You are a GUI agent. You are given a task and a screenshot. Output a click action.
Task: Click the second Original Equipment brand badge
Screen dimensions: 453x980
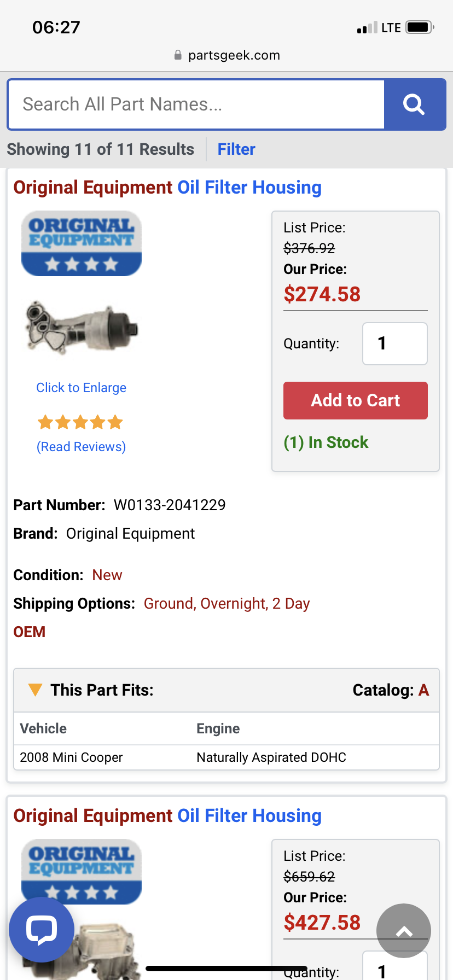(x=82, y=870)
